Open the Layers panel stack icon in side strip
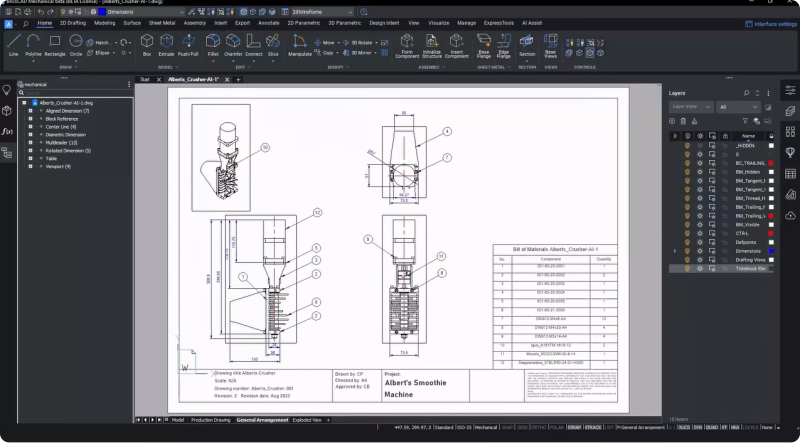This screenshot has height=443, width=800. click(790, 111)
